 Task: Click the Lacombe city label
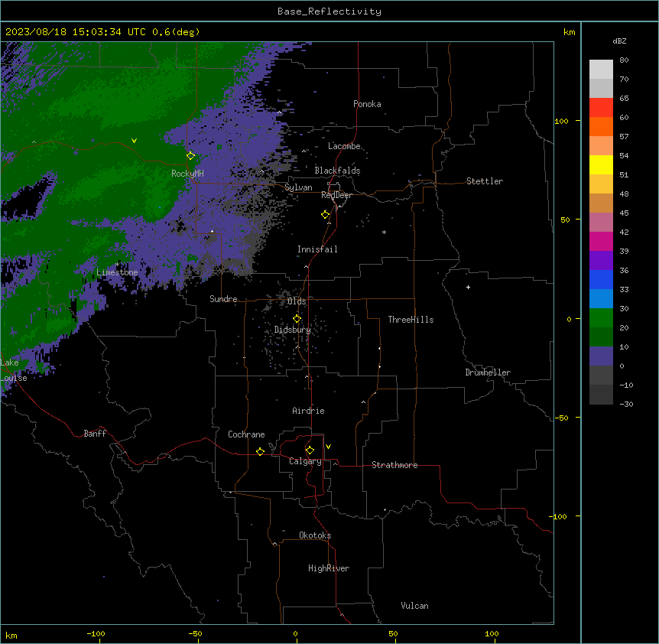click(344, 146)
